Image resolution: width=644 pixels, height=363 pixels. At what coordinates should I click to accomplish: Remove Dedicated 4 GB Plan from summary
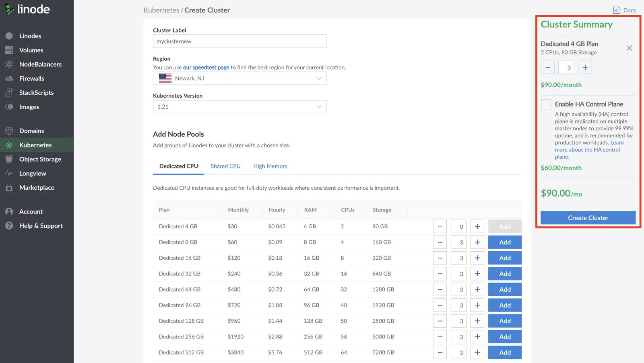pos(629,48)
